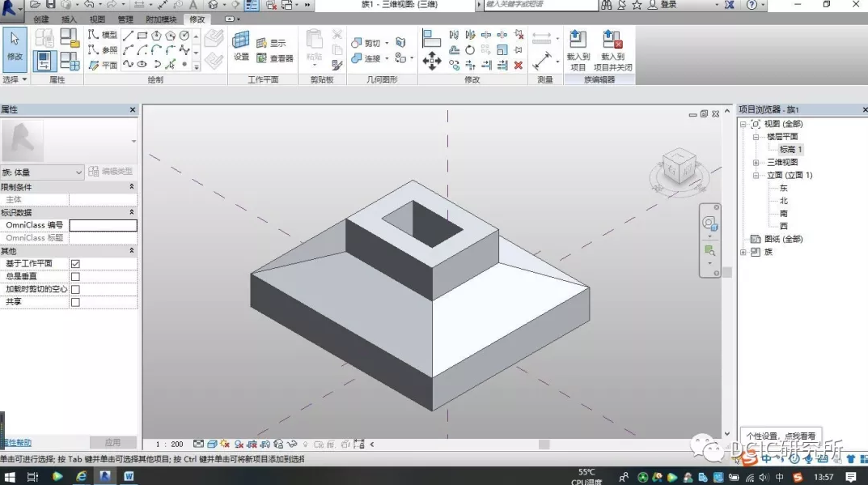Image resolution: width=868 pixels, height=485 pixels.
Task: Click the Undo arrow icon
Action: pyautogui.click(x=88, y=4)
